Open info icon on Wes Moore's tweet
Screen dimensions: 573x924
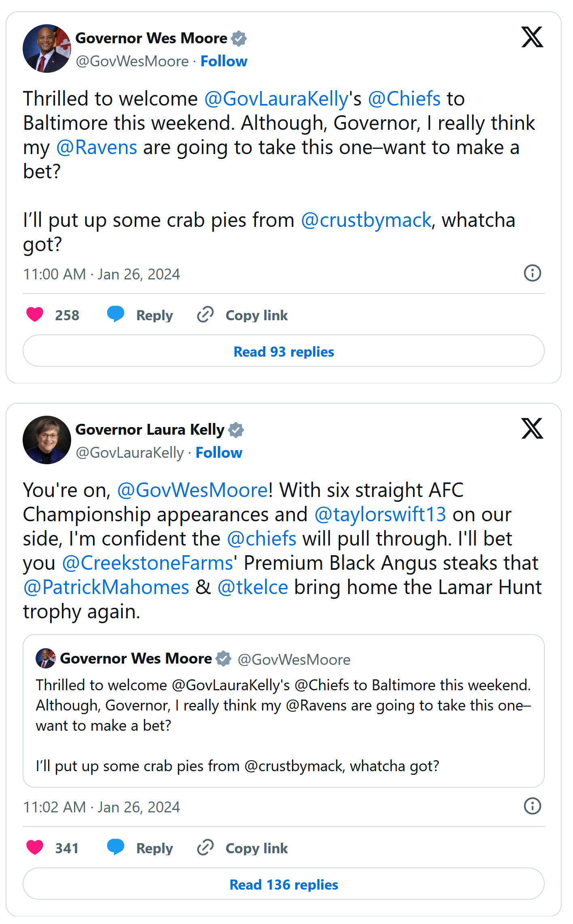click(532, 273)
